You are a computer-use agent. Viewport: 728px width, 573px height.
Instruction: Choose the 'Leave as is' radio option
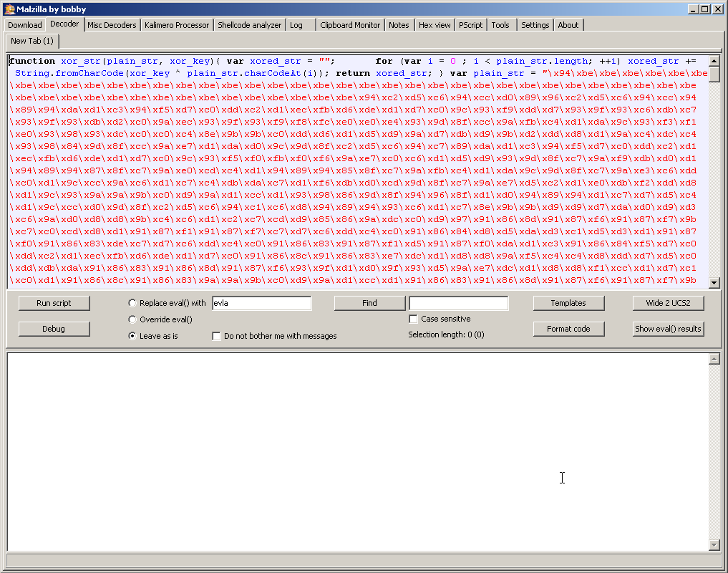132,335
